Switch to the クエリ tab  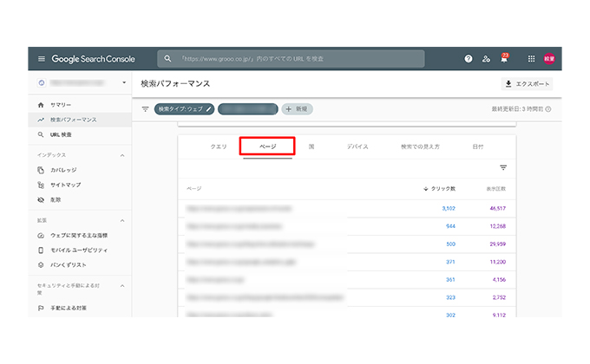tap(219, 146)
